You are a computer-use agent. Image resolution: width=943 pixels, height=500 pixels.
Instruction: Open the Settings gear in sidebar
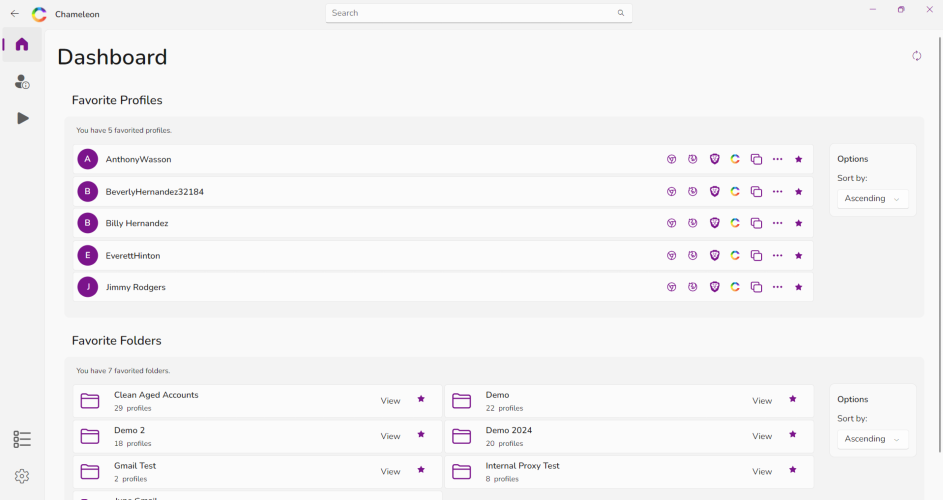click(22, 476)
